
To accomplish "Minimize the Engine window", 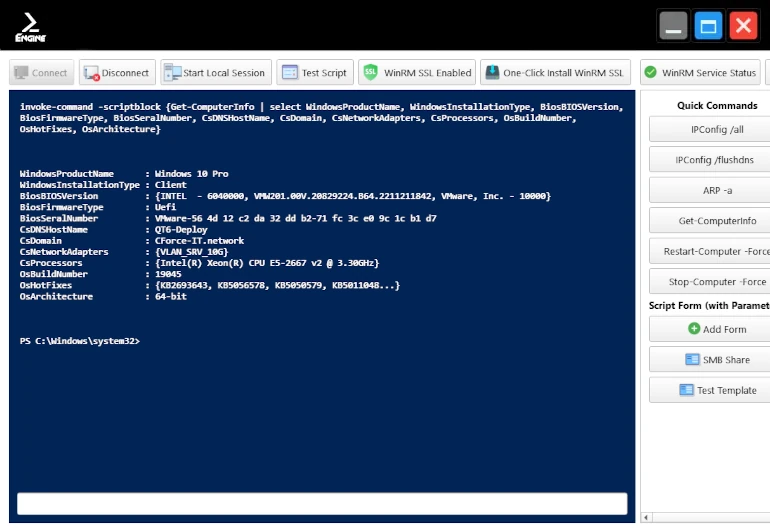I will coord(673,26).
